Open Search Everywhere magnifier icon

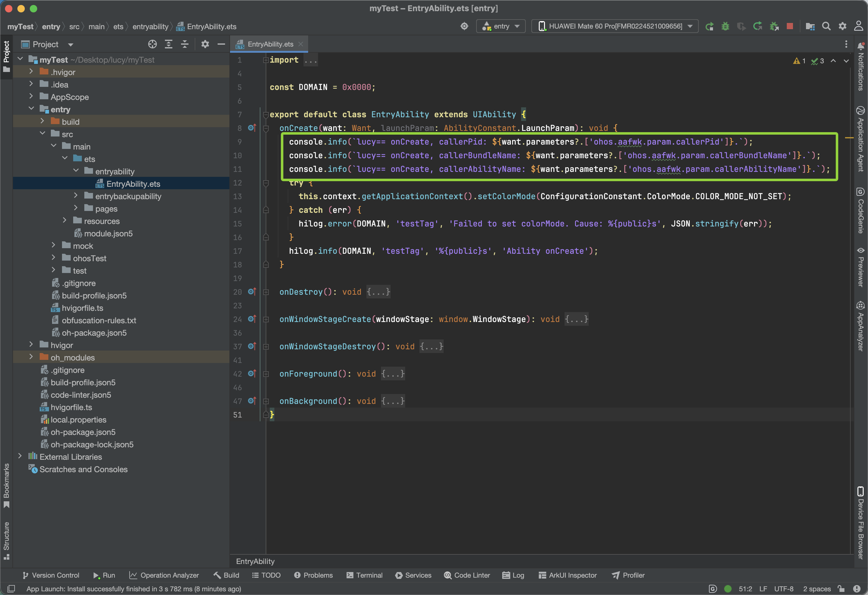(826, 26)
